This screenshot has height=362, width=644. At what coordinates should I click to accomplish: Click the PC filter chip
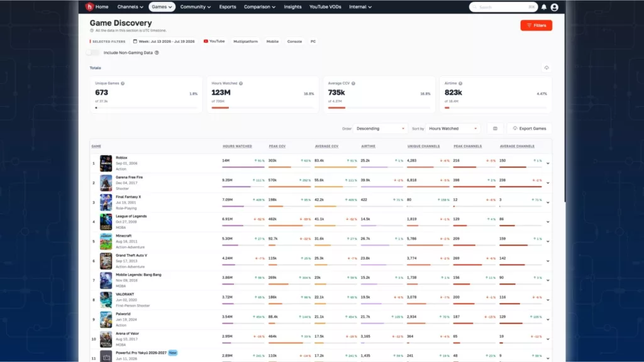coord(313,41)
